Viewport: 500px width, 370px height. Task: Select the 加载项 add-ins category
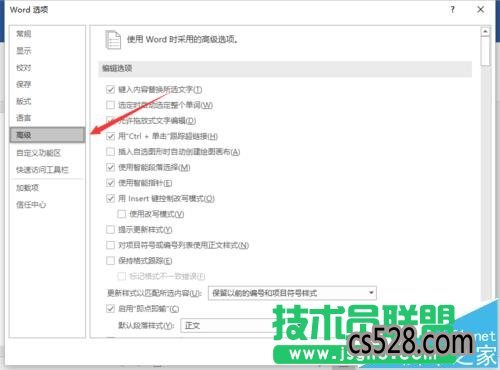[x=28, y=188]
